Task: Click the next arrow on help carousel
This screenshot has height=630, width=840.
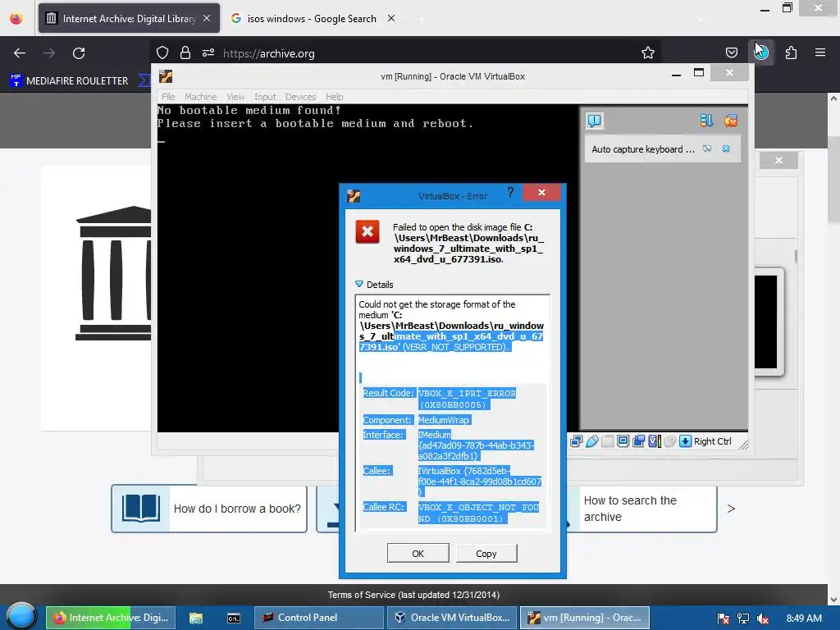Action: (x=731, y=509)
